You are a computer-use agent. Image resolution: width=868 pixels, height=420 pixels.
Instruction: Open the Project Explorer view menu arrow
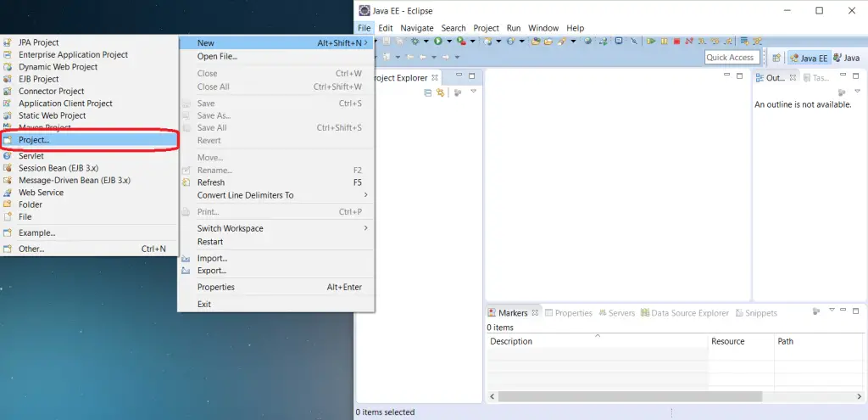pos(473,92)
